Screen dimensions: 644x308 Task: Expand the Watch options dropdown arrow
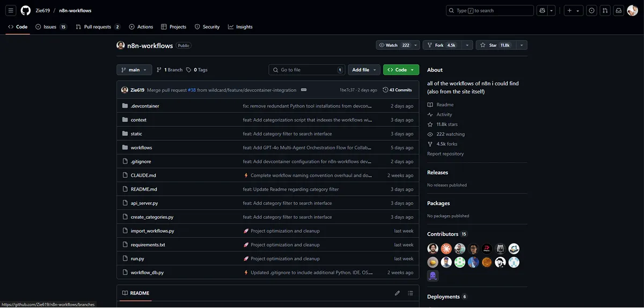pos(416,45)
